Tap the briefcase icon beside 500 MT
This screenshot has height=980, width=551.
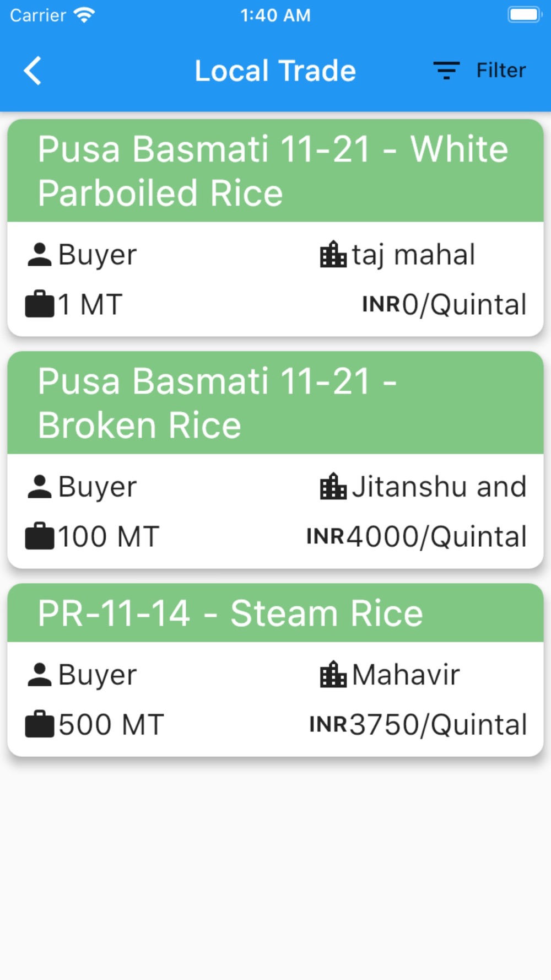pyautogui.click(x=40, y=724)
